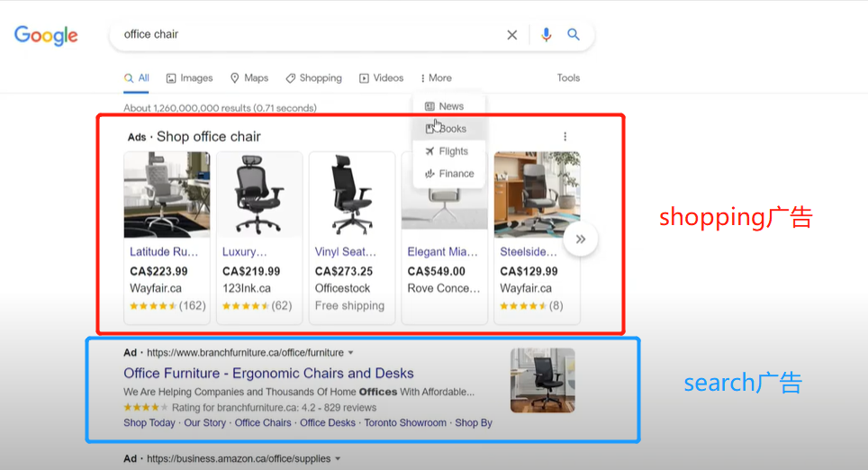The width and height of the screenshot is (868, 470).
Task: Select News from the More dropdown
Action: click(x=450, y=106)
